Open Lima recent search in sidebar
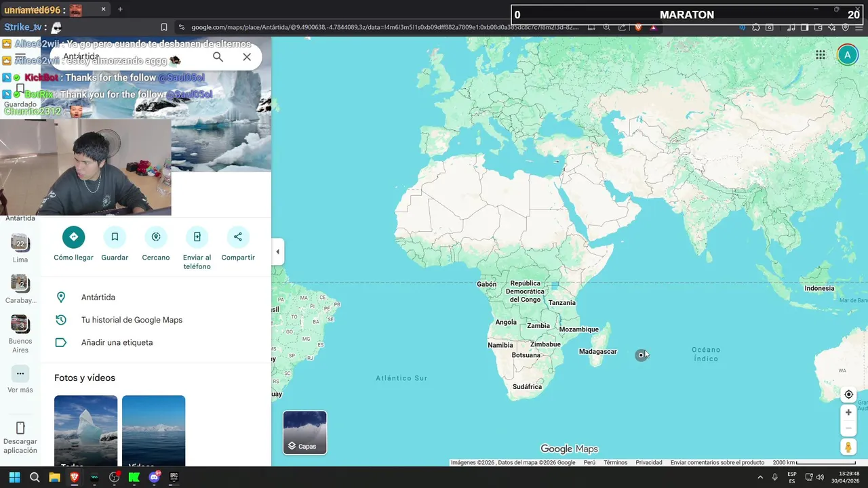This screenshot has height=488, width=868. (20, 248)
